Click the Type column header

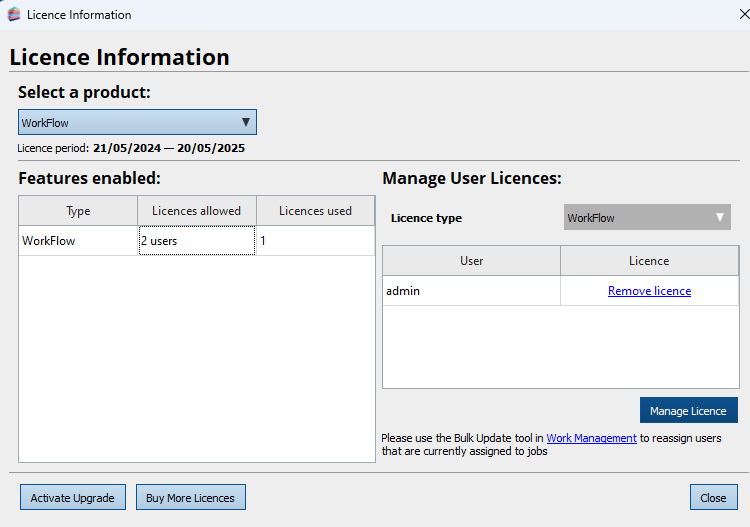click(78, 211)
